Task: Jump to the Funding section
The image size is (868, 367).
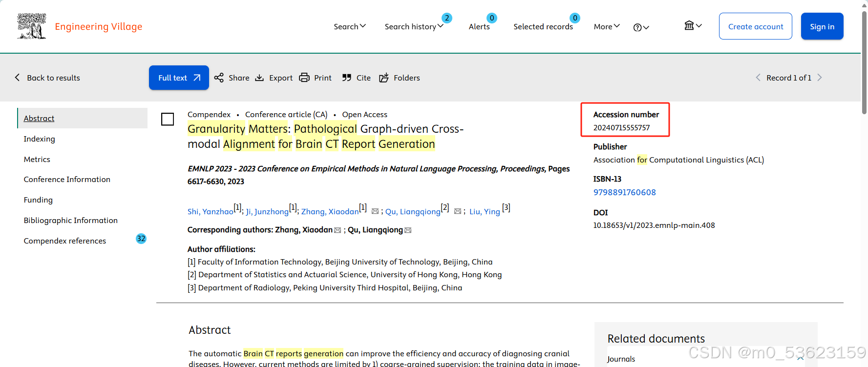Action: coord(38,200)
